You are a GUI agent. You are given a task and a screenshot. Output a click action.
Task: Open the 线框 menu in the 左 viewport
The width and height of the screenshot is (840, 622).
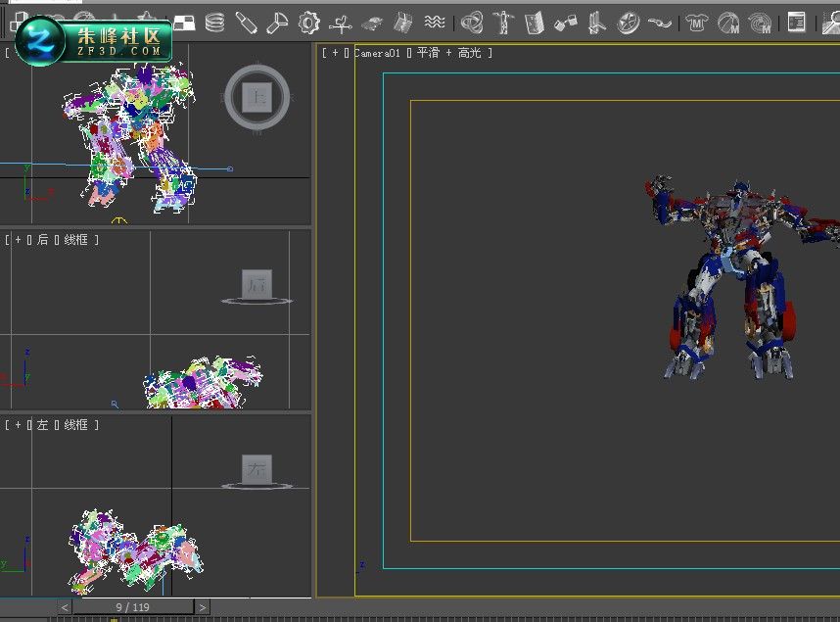coord(75,425)
